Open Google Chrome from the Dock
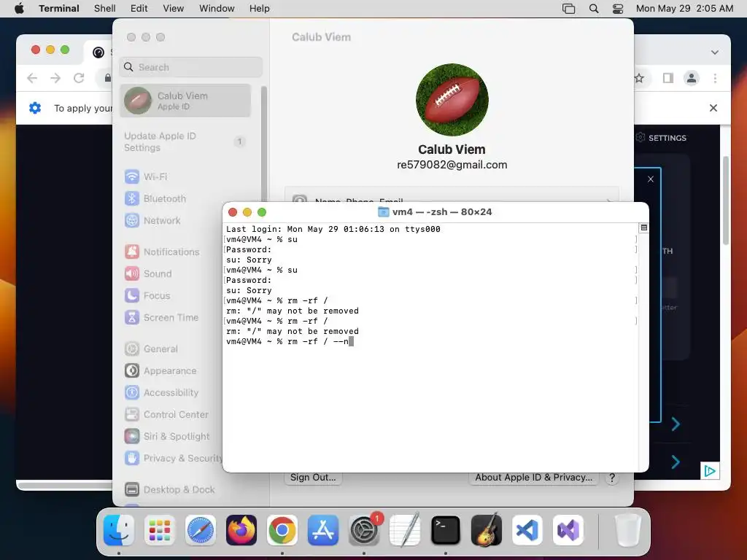The height and width of the screenshot is (560, 747). pos(282,530)
